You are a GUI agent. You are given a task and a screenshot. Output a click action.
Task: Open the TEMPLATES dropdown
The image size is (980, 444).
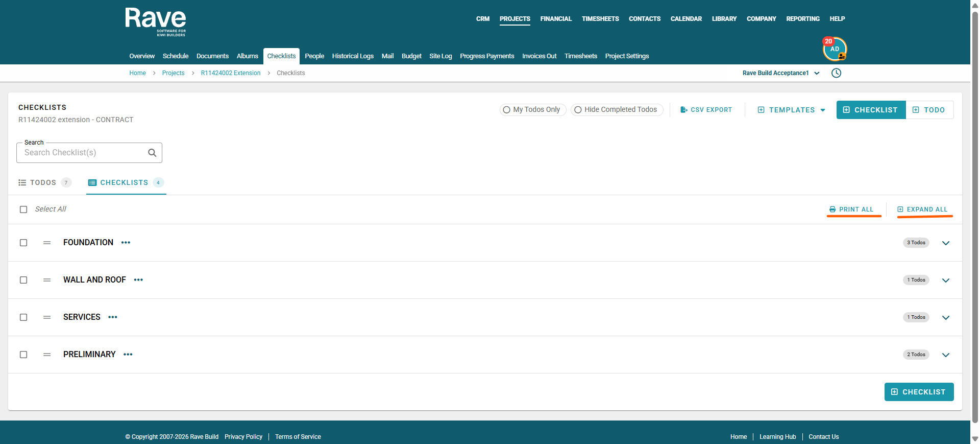tap(792, 110)
